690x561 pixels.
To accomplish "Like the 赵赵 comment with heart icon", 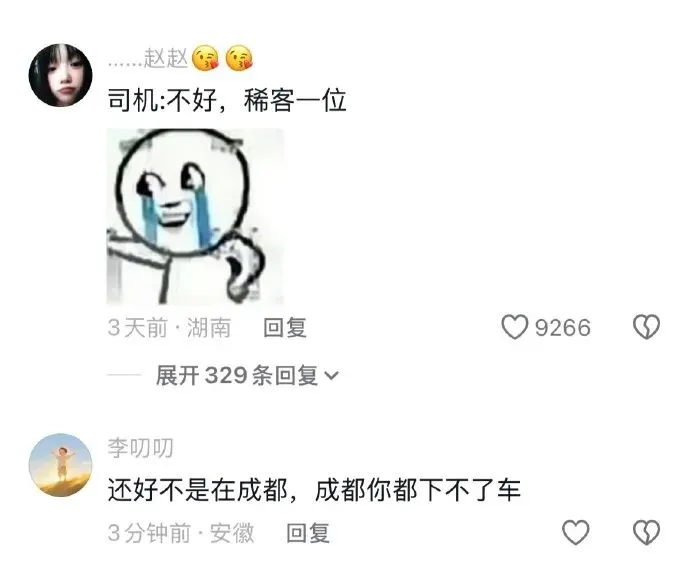I will point(514,327).
